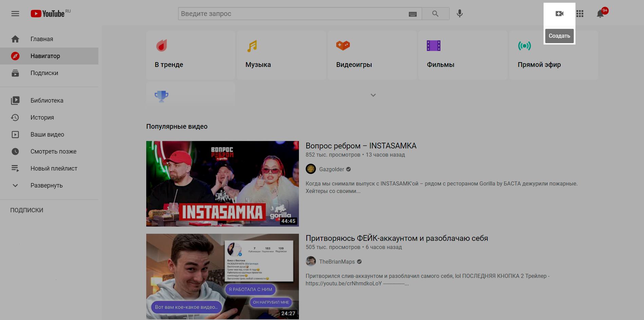This screenshot has width=644, height=320.
Task: Open История in the sidebar
Action: (x=49, y=118)
